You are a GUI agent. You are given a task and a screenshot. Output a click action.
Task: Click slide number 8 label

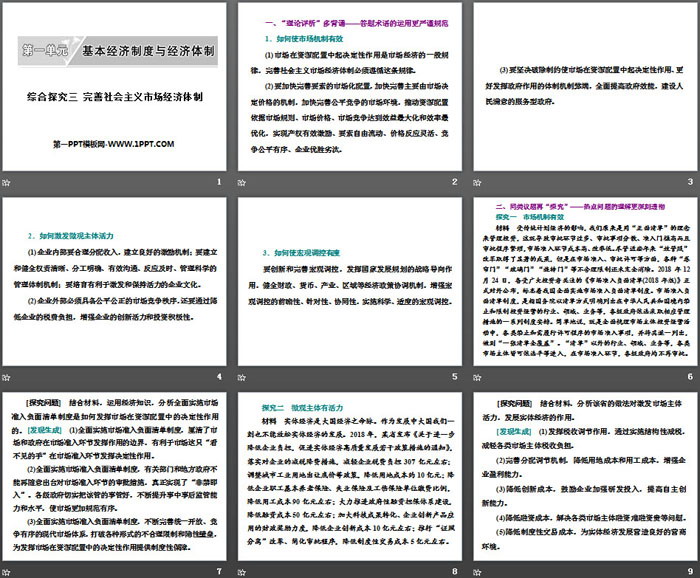click(454, 571)
